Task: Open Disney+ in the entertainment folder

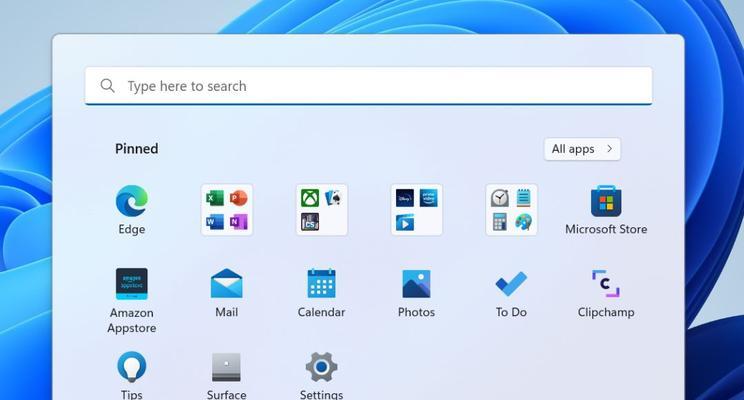Action: (x=405, y=198)
